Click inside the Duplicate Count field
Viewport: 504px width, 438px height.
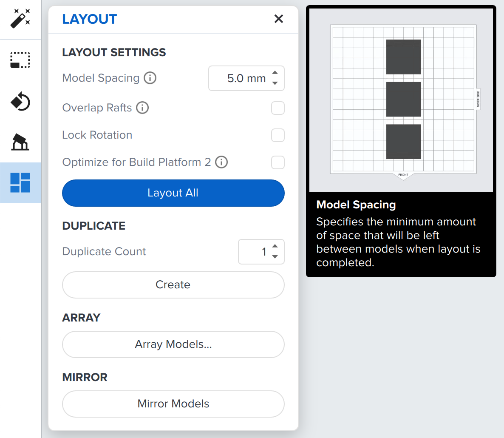tap(259, 252)
